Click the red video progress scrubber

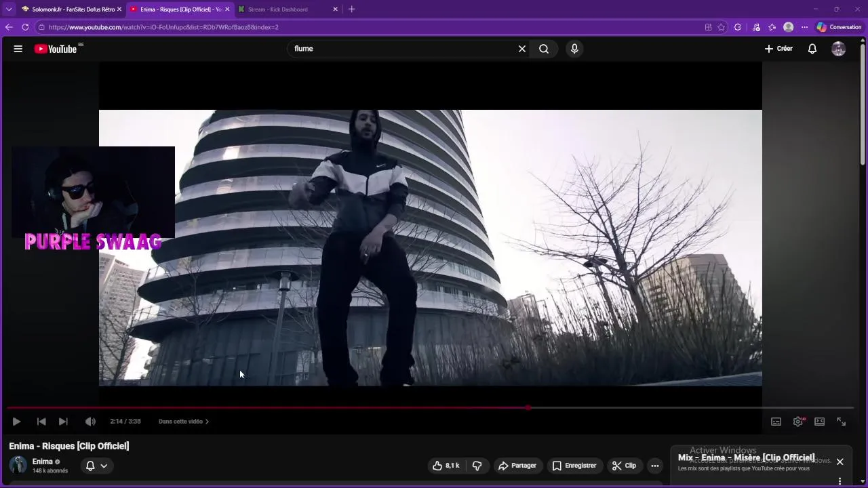tap(528, 408)
